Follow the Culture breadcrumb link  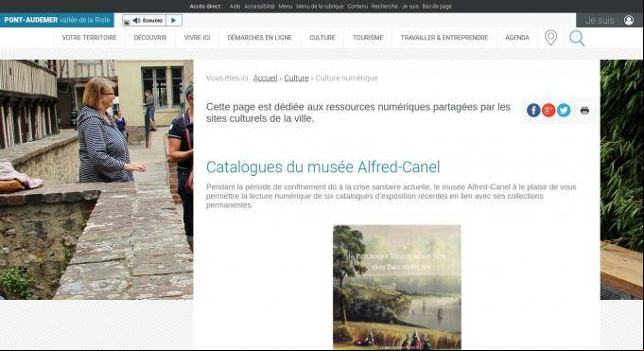[x=296, y=78]
